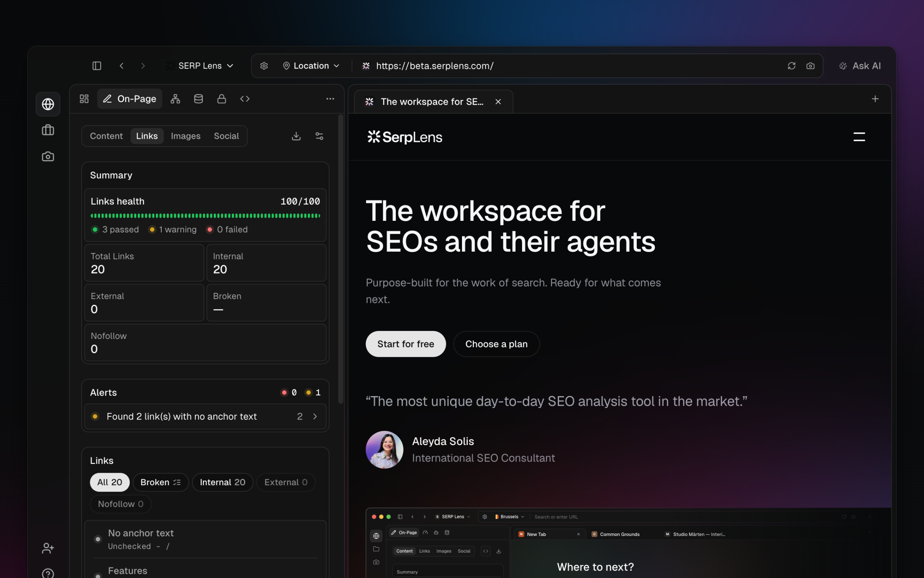
Task: Click the Nofollow summary card in Summary
Action: pyautogui.click(x=206, y=343)
